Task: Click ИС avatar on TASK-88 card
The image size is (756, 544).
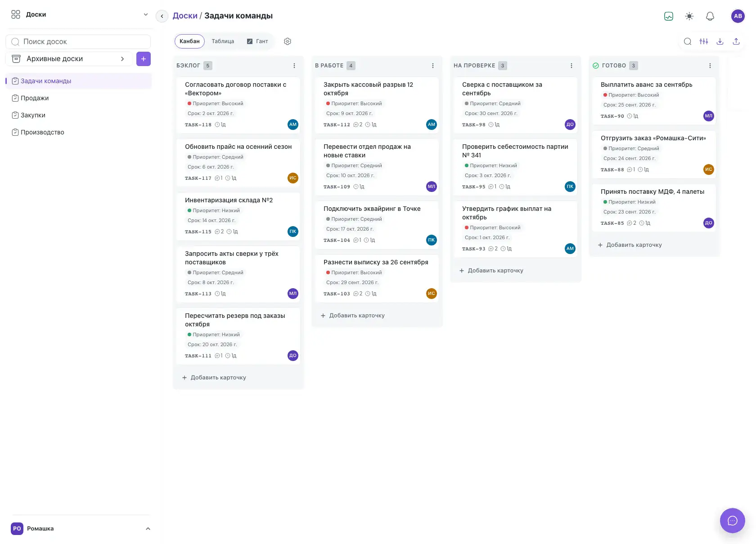Action: pyautogui.click(x=709, y=169)
